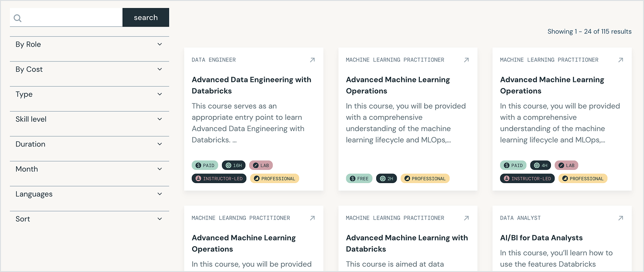Open the Languages filter dropdown
644x272 pixels.
89,194
